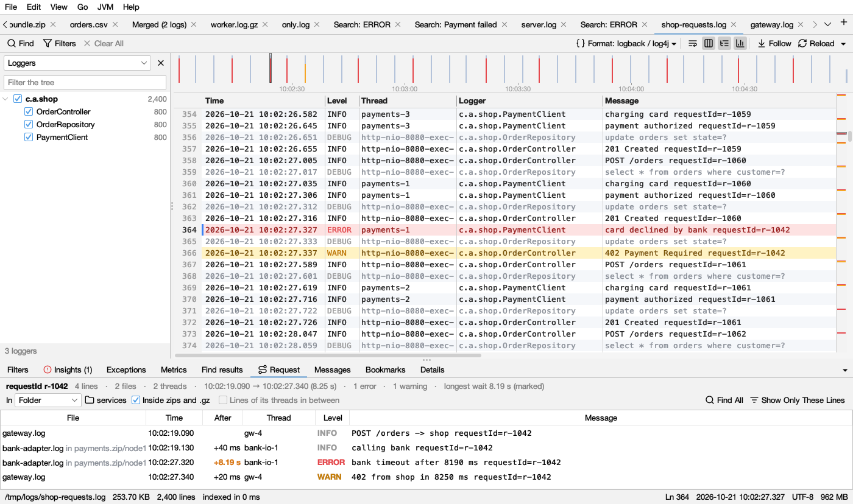Open the JVM menu
The height and width of the screenshot is (504, 853).
tap(105, 7)
